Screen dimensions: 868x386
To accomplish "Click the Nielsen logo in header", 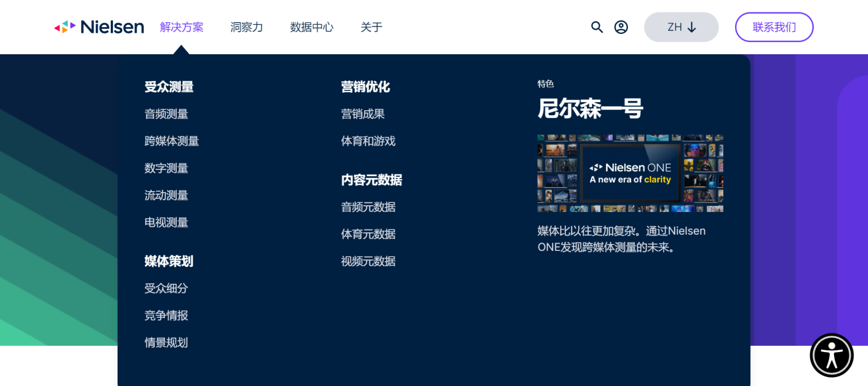I will [99, 27].
